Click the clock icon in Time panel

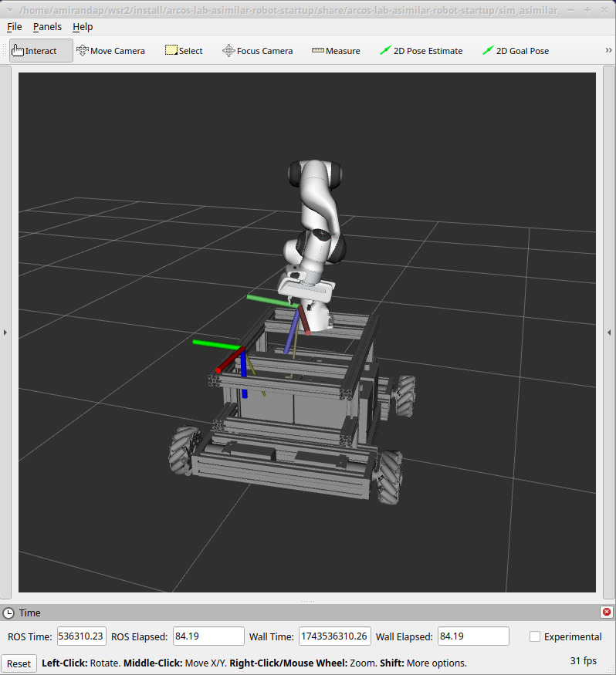point(8,613)
